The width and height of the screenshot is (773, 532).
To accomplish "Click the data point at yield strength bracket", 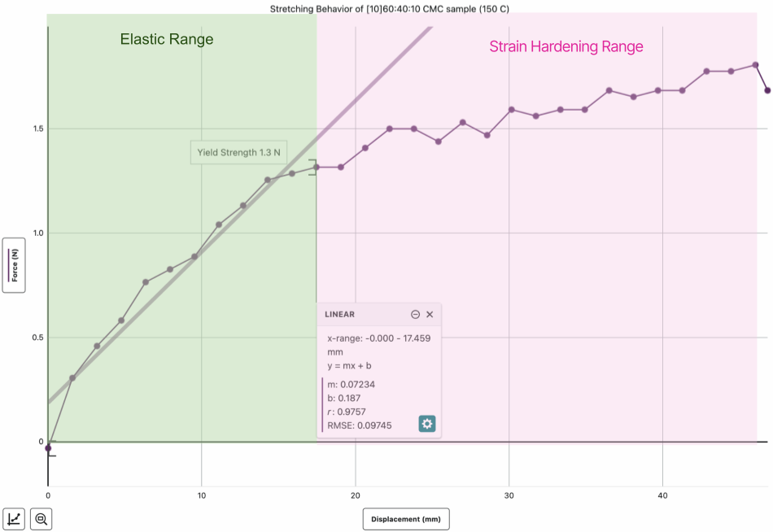I will [317, 168].
